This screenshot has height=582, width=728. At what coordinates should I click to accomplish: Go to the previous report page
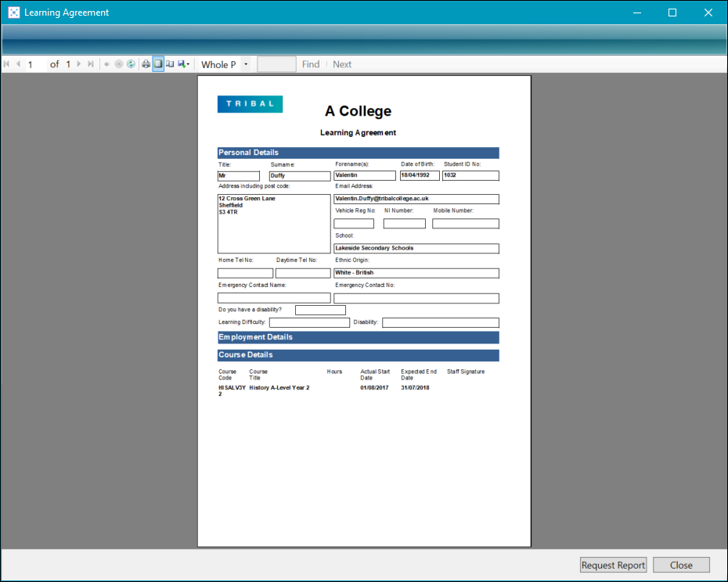pyautogui.click(x=18, y=64)
